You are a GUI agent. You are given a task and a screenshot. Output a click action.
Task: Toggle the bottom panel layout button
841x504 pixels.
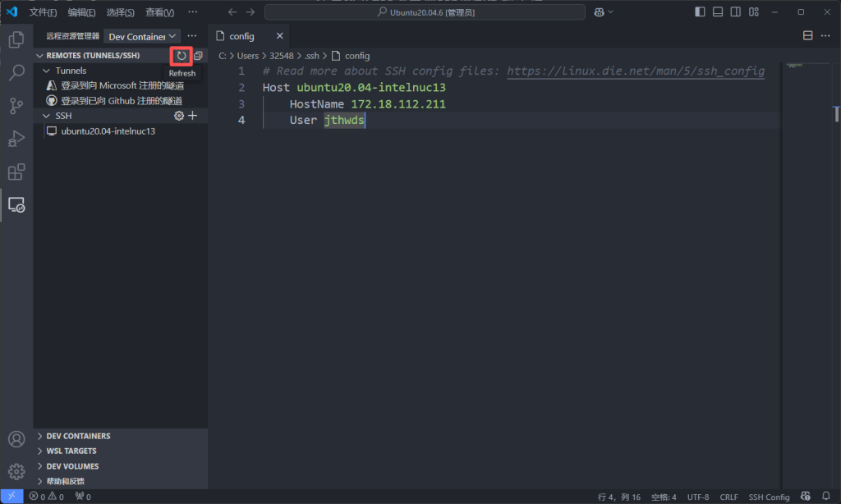[x=718, y=12]
